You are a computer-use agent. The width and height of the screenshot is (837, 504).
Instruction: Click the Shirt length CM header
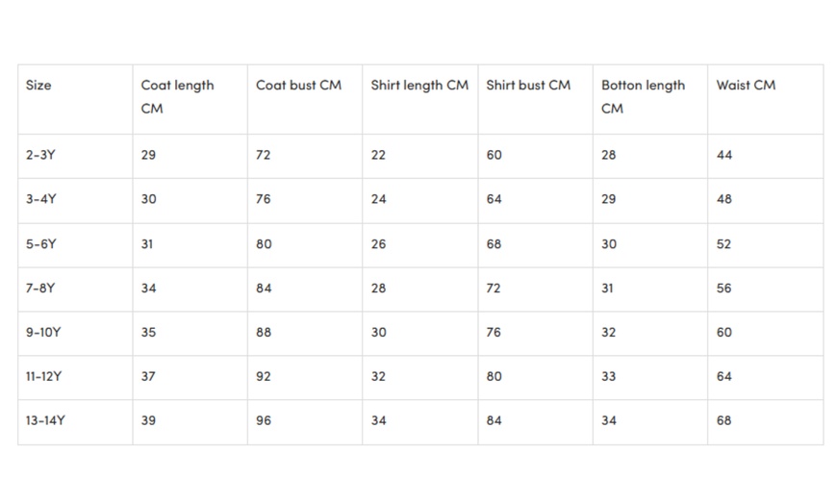[x=419, y=86]
